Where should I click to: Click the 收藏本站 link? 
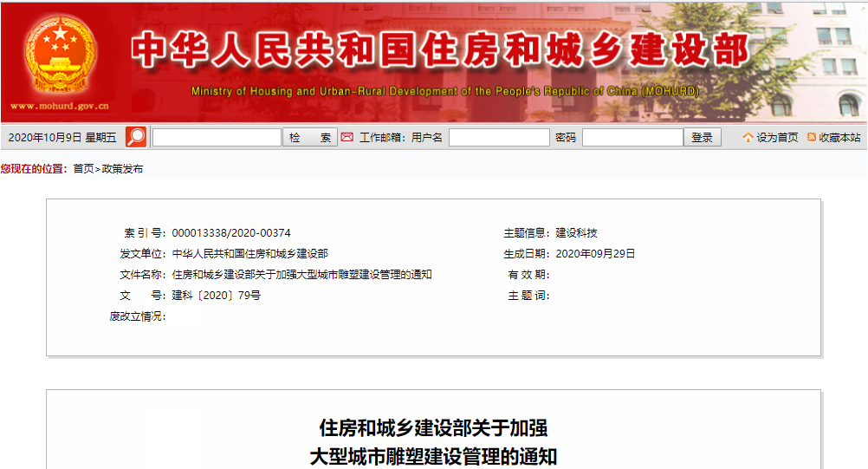839,137
